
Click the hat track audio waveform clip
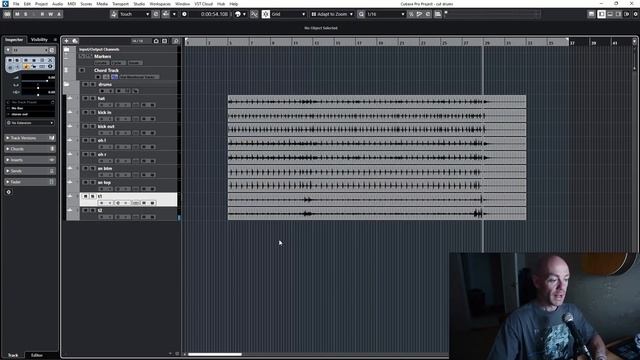(377, 102)
